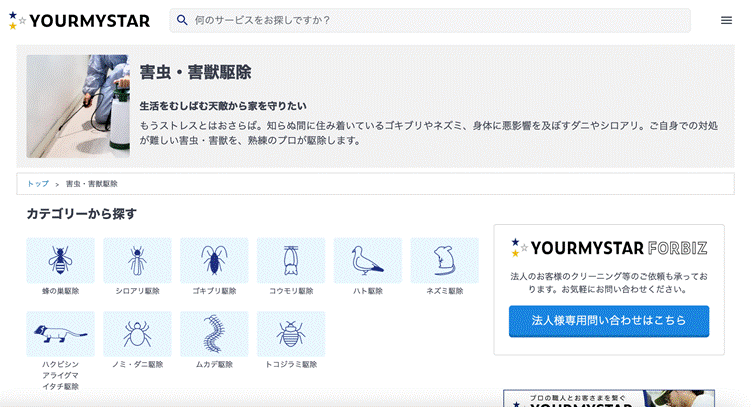The height and width of the screenshot is (407, 753).
Task: Open the civet/raccoon/weasel removal icon
Action: click(x=61, y=334)
